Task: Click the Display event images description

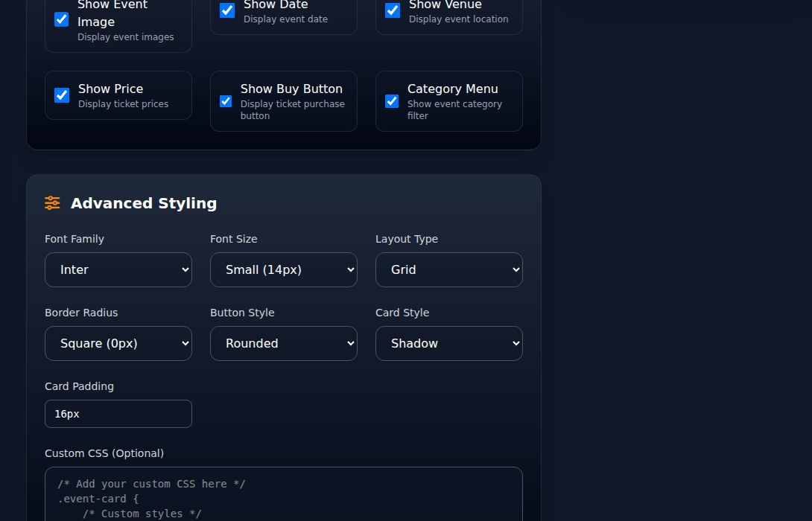Action: click(126, 37)
